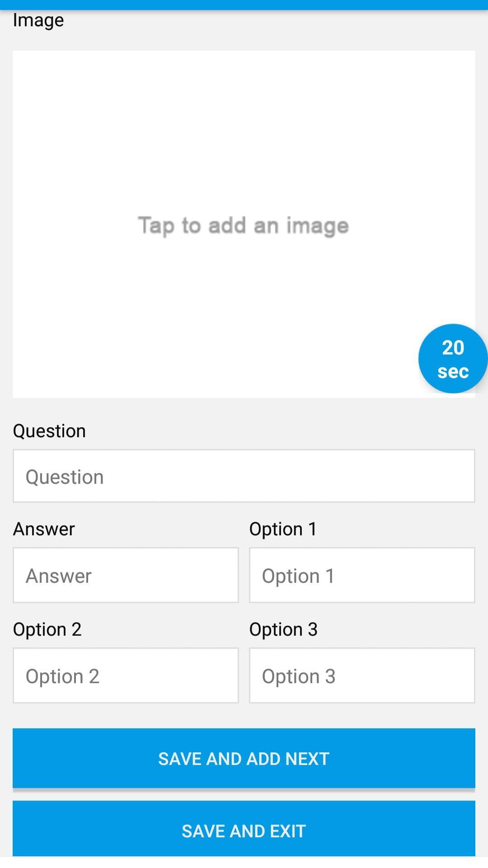Focus the Option 2 input field
The width and height of the screenshot is (488, 868).
[126, 675]
